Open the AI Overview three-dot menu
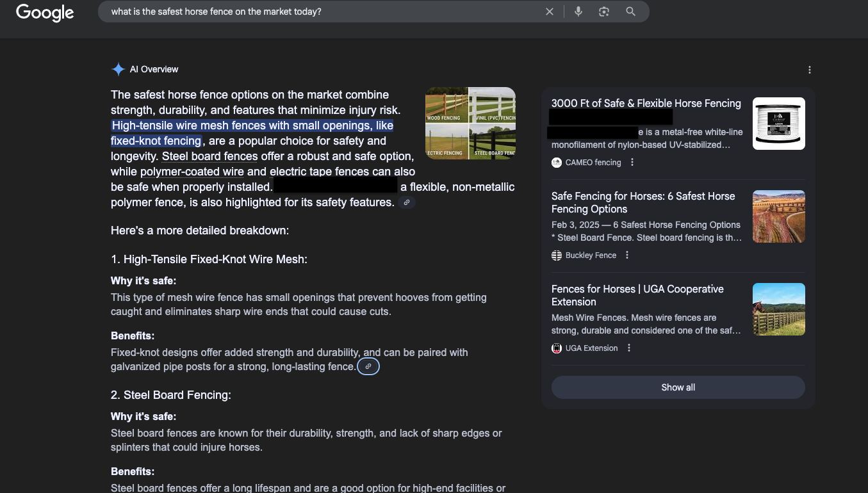 tap(809, 69)
